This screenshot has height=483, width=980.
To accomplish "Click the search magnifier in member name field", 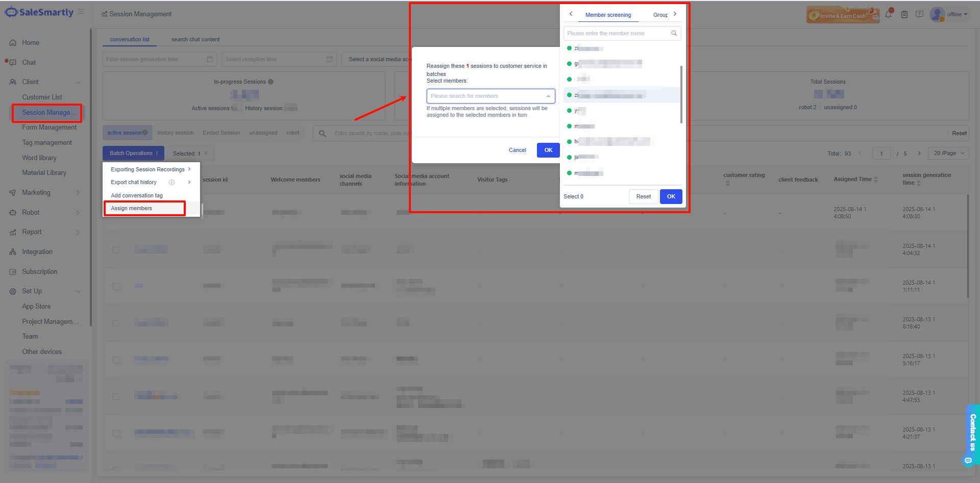I will point(674,33).
